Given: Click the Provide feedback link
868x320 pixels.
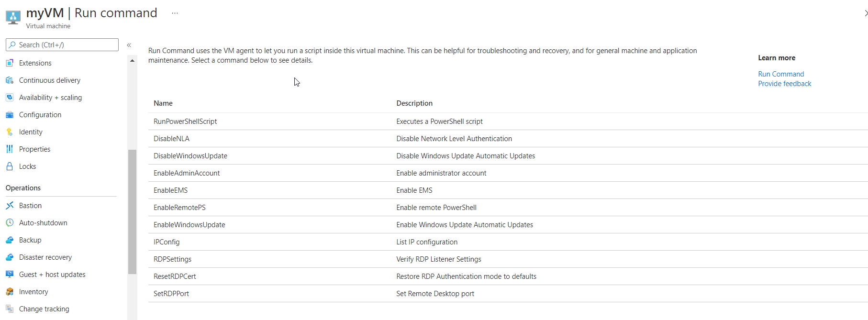Looking at the screenshot, I should click(784, 83).
